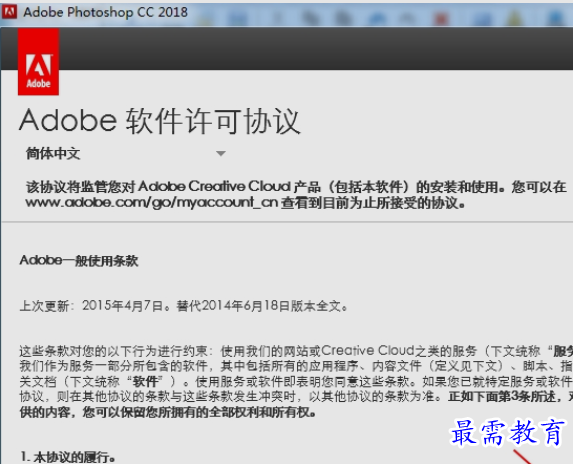This screenshot has width=573, height=464.
Task: Click the bold line 供的内容，您可以保留您所拥有的全部权利
Action: click(x=168, y=412)
